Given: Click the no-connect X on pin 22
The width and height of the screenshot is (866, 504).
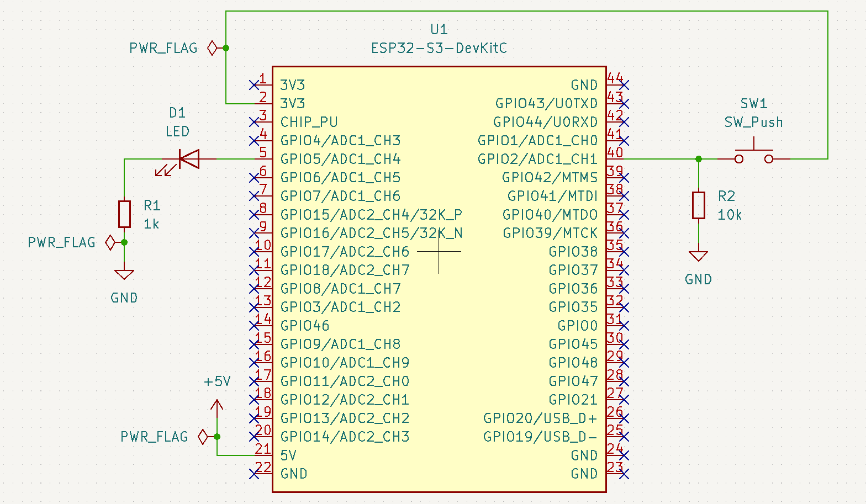Looking at the screenshot, I should pyautogui.click(x=254, y=474).
